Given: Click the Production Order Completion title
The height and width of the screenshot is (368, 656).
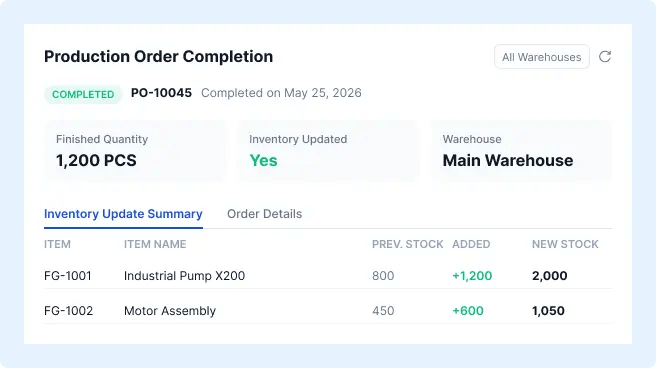Looking at the screenshot, I should click(x=159, y=56).
